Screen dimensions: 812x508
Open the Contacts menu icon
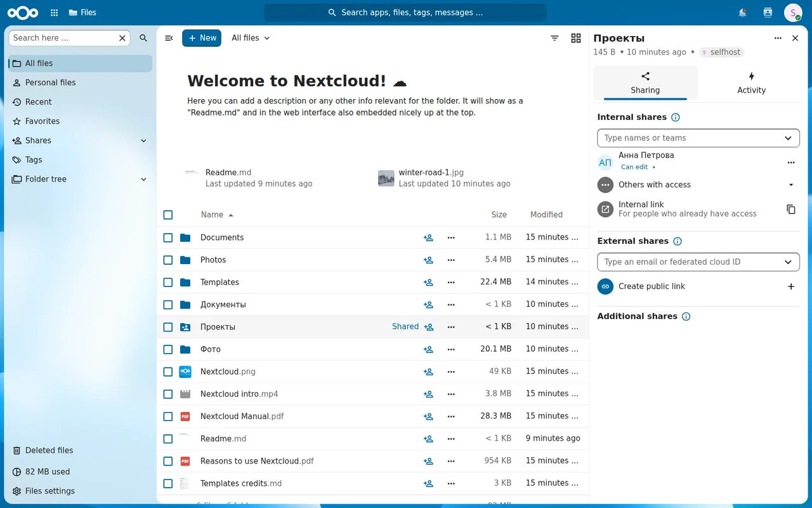[768, 13]
